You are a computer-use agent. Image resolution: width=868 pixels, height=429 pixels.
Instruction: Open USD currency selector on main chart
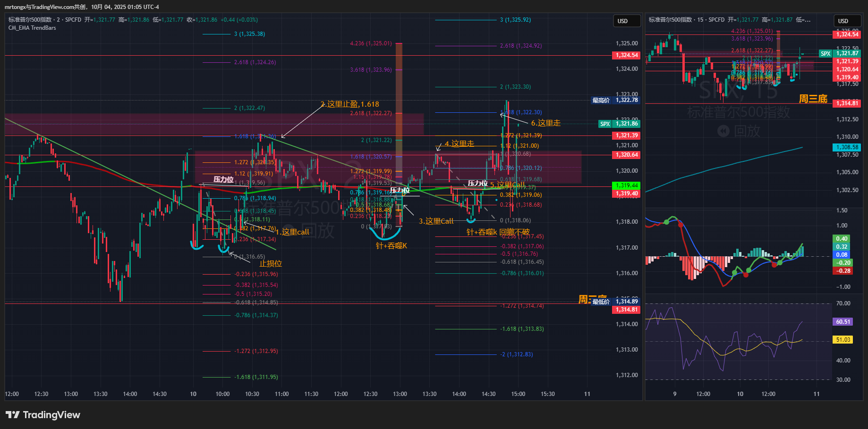click(x=622, y=21)
